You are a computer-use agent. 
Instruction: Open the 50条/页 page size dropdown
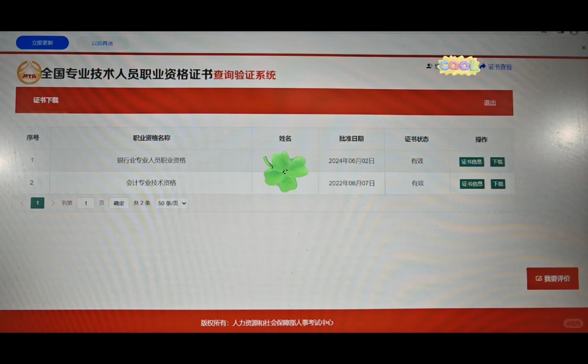[x=171, y=203]
